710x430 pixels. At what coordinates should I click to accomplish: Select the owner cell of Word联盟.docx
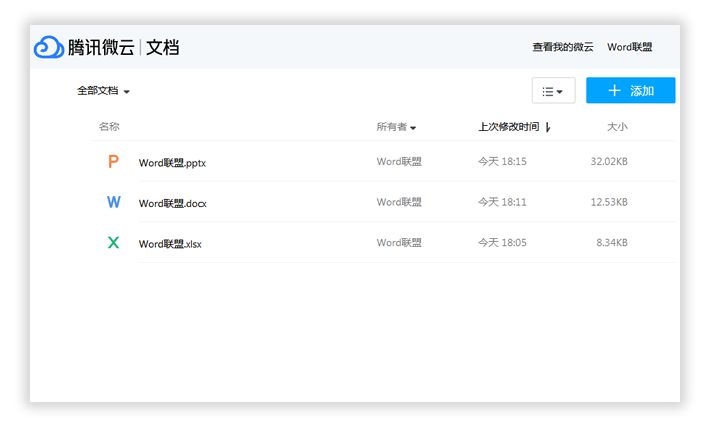point(399,202)
